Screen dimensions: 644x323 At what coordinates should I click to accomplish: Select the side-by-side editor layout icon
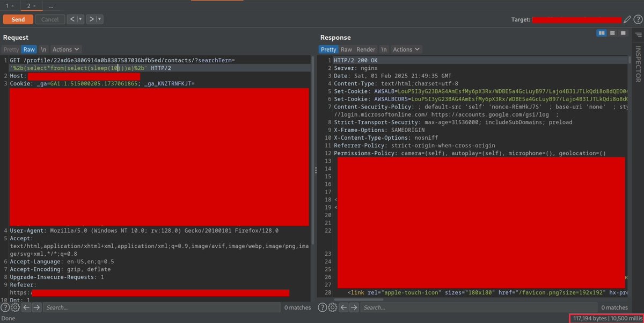[x=602, y=33]
